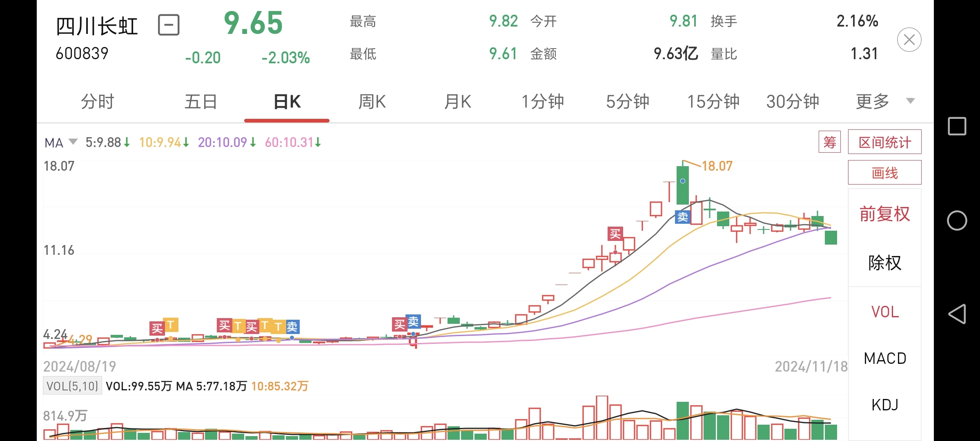Switch to 分时 tab
Viewport: 980px width, 441px height.
tap(97, 101)
